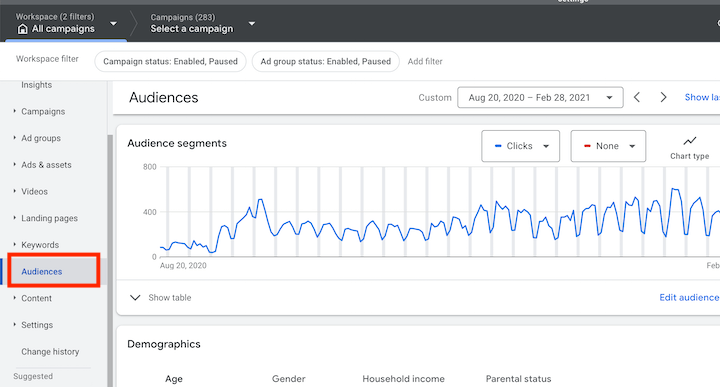Click the 800 y-axis label

click(x=150, y=167)
